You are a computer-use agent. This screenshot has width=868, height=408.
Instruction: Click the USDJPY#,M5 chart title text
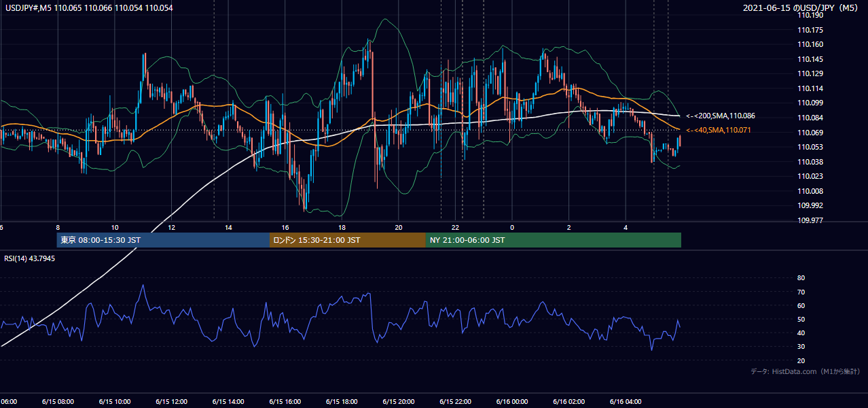coord(88,8)
